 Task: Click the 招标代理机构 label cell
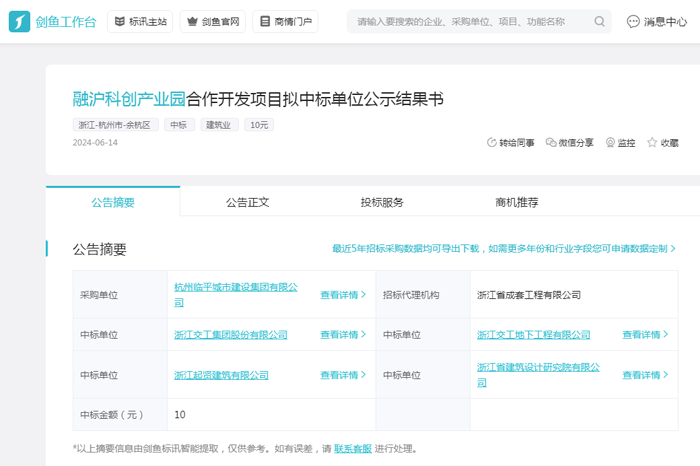click(423, 295)
